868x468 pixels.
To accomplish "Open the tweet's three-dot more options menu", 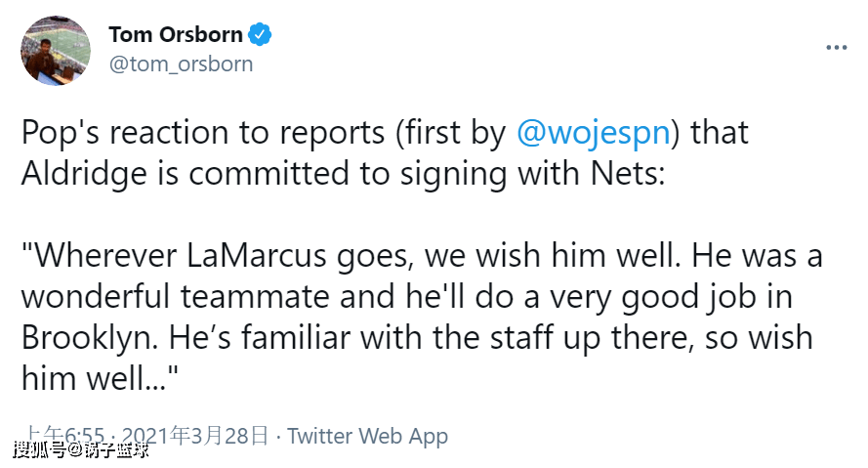I will click(x=836, y=48).
